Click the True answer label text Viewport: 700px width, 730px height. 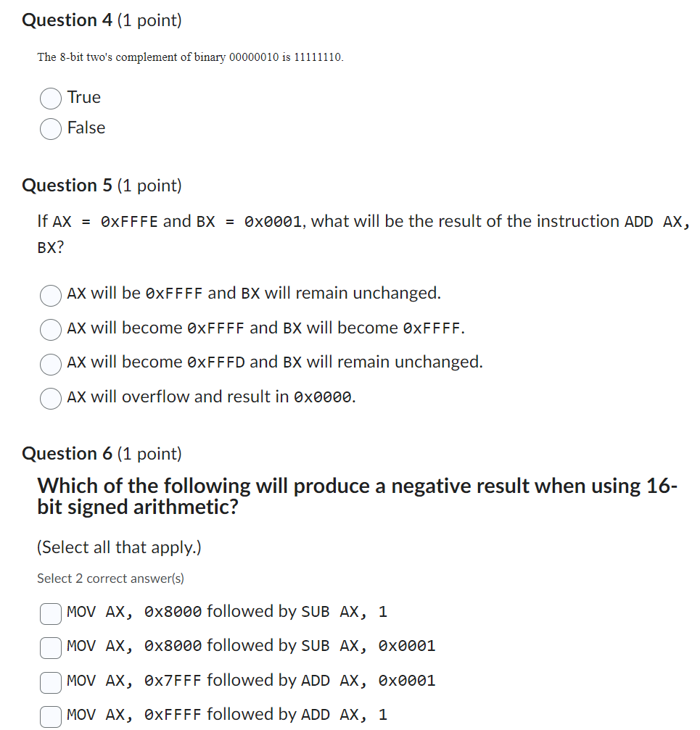pyautogui.click(x=83, y=98)
